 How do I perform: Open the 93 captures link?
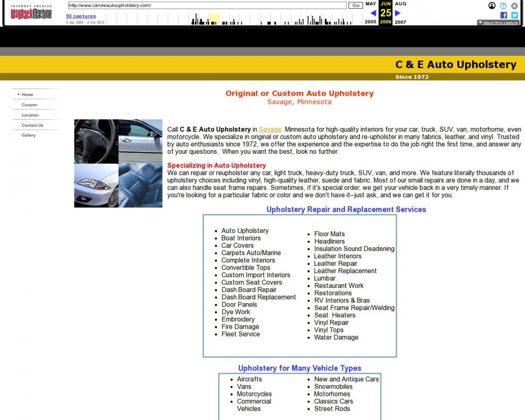tap(81, 16)
